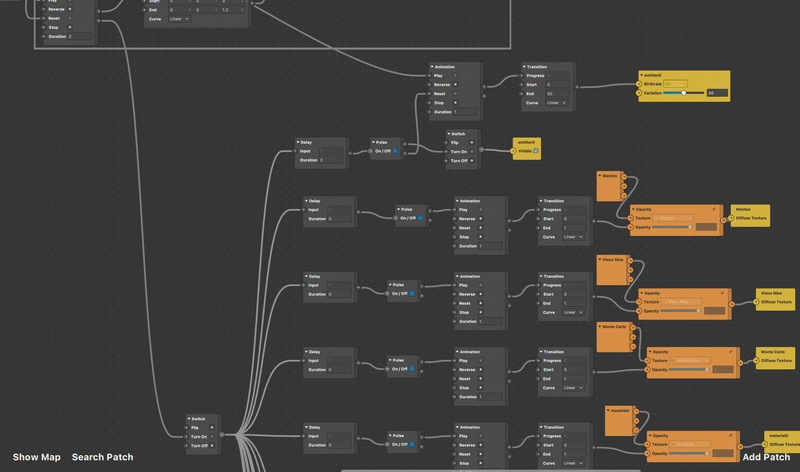800x472 pixels.
Task: Click the top output port of Menton texture patch
Action: tap(624, 177)
